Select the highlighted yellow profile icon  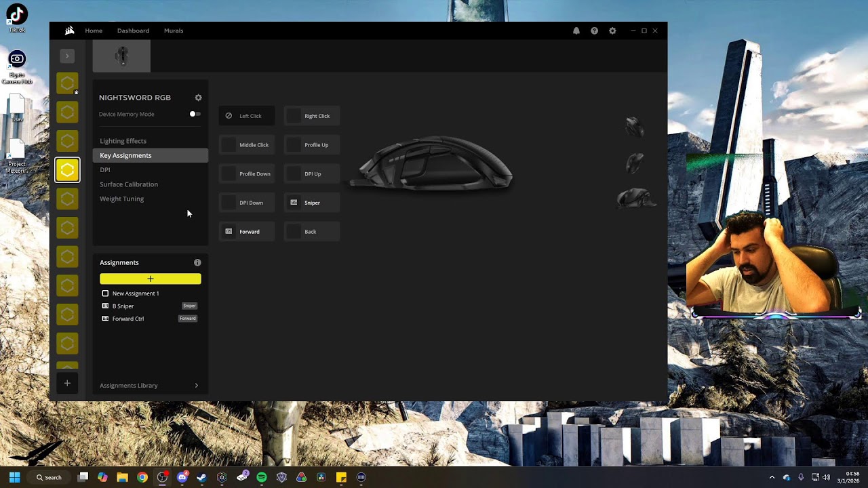[x=67, y=170]
